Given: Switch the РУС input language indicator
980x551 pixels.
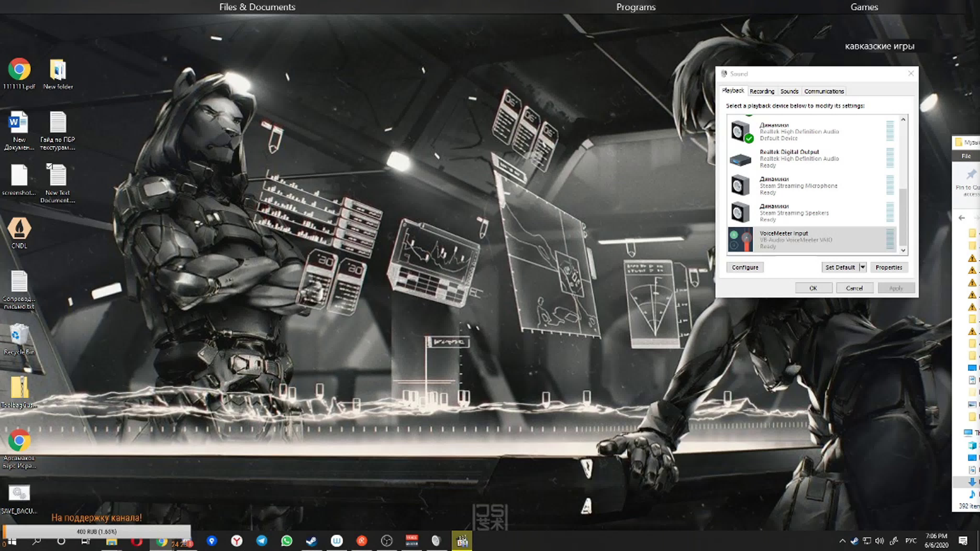Looking at the screenshot, I should (x=911, y=541).
